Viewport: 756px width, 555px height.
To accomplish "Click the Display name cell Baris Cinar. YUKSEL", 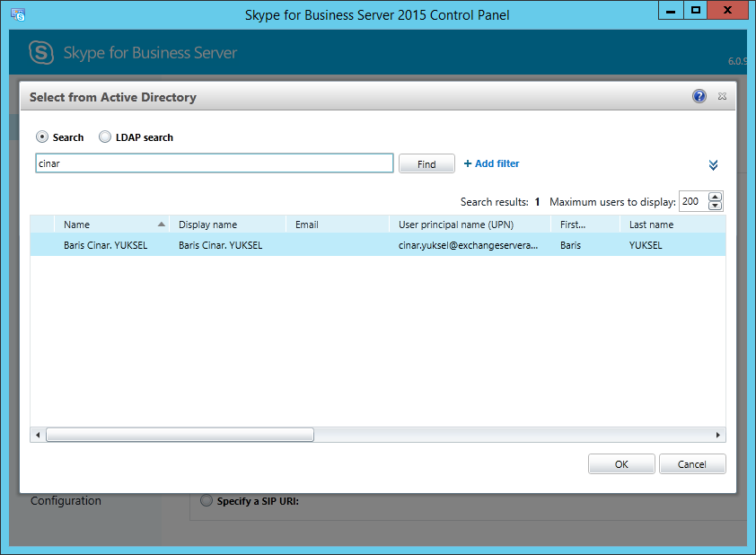I will [x=220, y=245].
